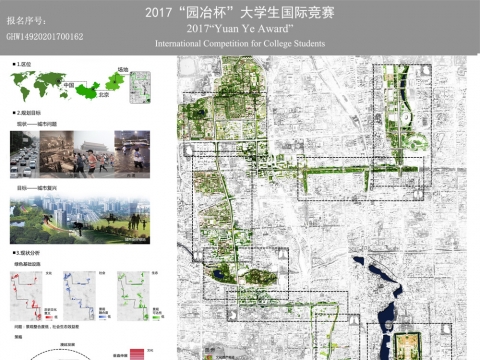This screenshot has height=360, width=480.
Task: Click the "场地" label
Action: coord(123,69)
